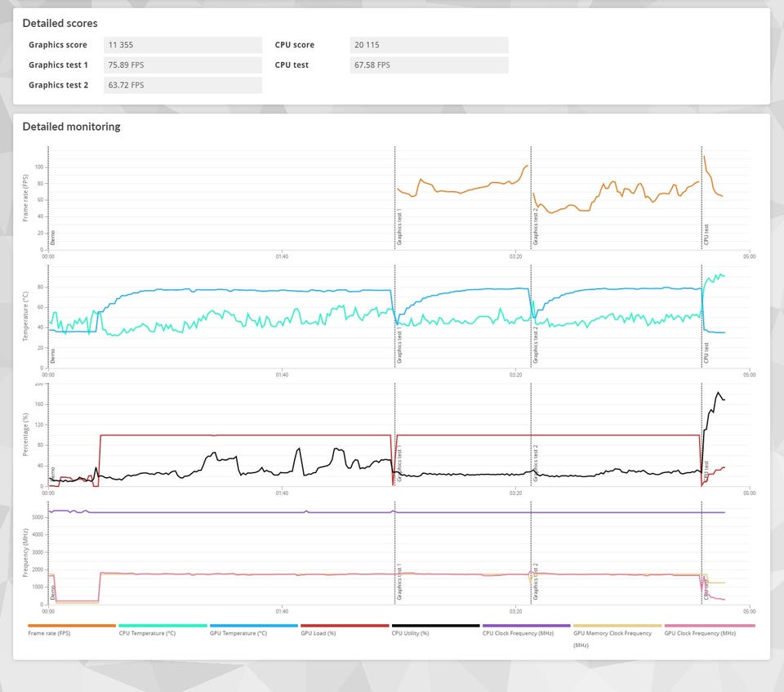
Task: Select the 75.89 FPS result field
Action: tap(182, 65)
